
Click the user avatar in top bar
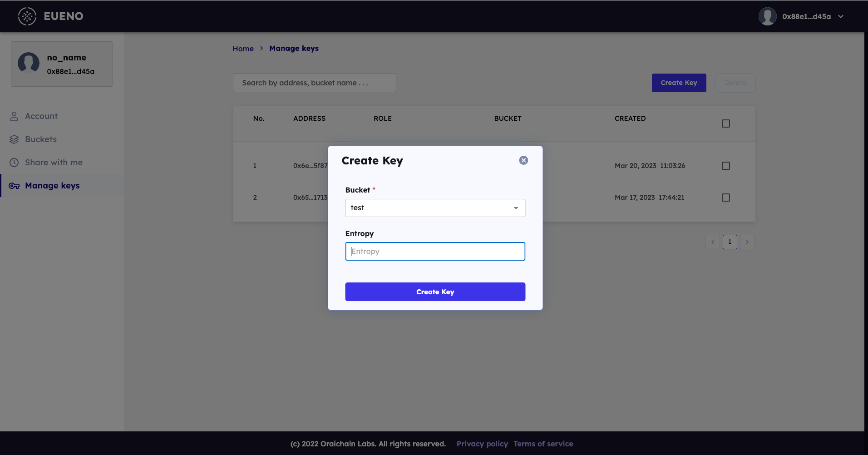coord(767,16)
